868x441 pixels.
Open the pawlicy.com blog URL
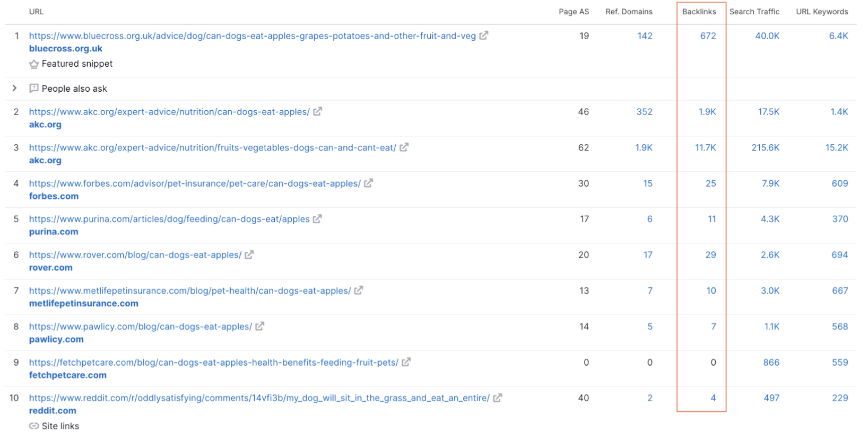(x=141, y=327)
